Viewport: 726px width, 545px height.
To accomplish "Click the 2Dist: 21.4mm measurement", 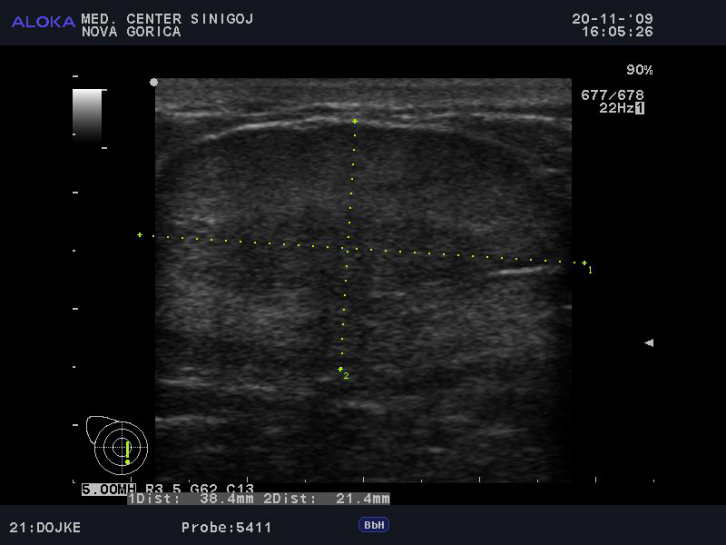I will point(327,499).
